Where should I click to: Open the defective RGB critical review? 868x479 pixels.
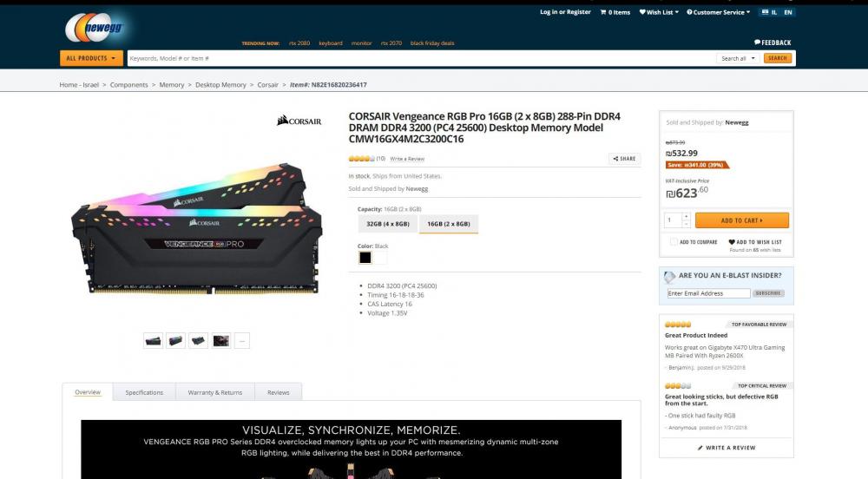721,400
